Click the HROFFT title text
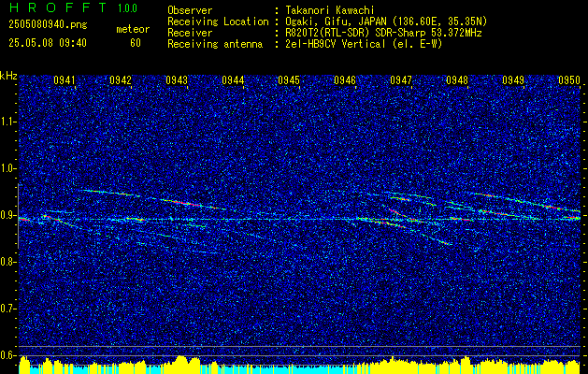 click(x=58, y=7)
